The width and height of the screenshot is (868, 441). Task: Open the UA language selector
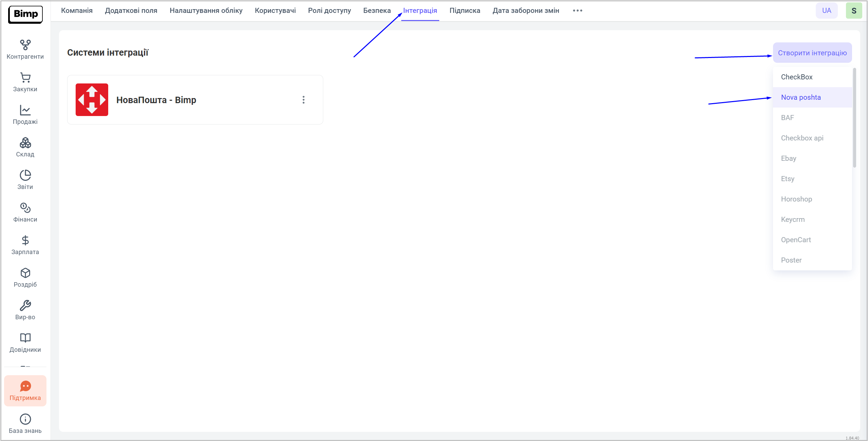click(826, 11)
